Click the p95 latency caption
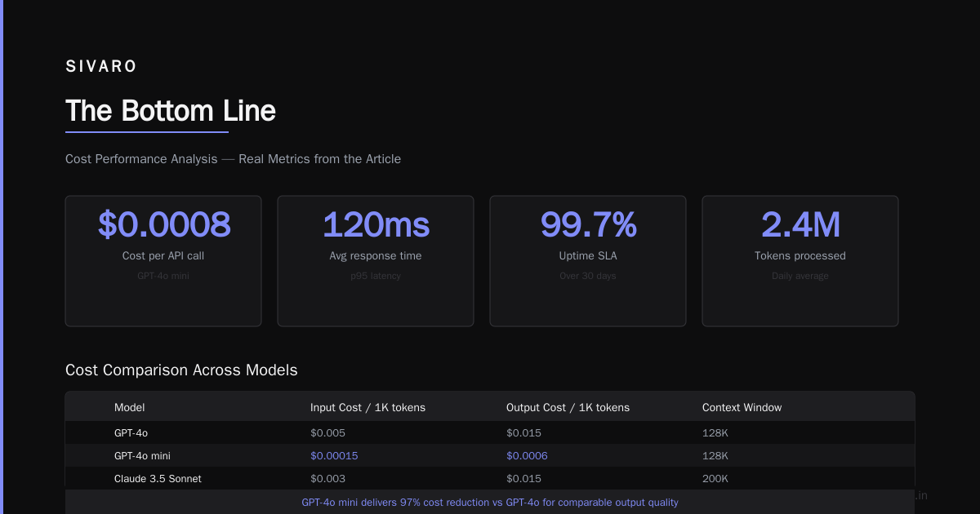The width and height of the screenshot is (980, 514). coord(376,276)
